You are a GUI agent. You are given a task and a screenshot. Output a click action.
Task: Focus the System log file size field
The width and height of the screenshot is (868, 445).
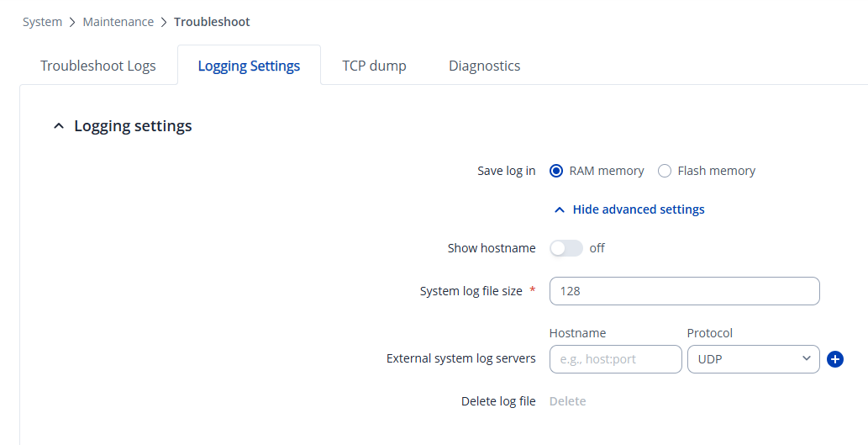click(684, 291)
